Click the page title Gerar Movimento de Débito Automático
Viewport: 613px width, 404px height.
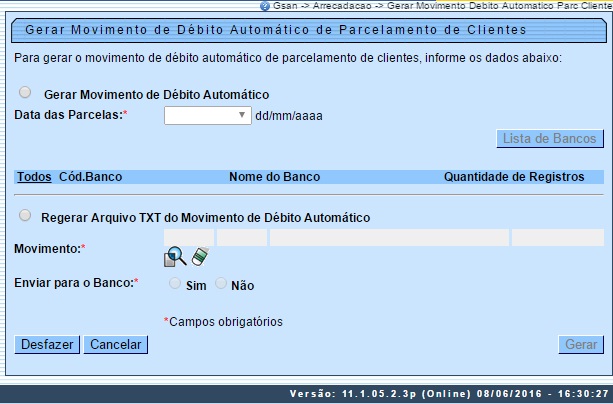pyautogui.click(x=276, y=30)
